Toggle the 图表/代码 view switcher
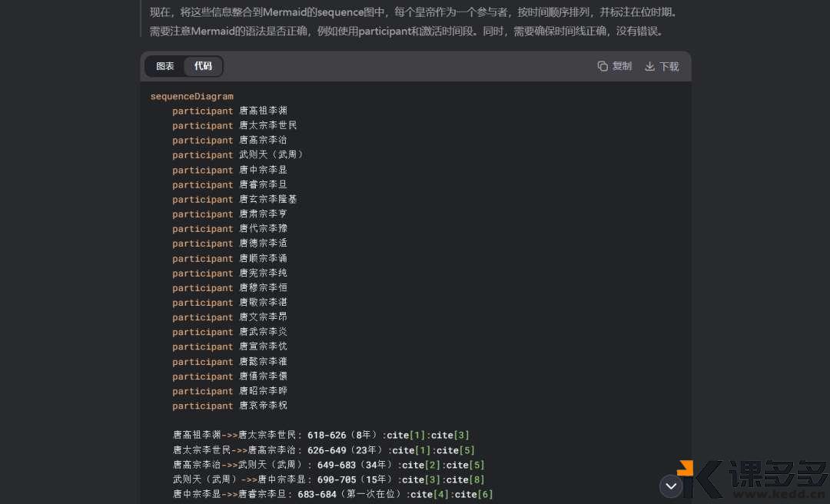The height and width of the screenshot is (504, 830). 184,66
